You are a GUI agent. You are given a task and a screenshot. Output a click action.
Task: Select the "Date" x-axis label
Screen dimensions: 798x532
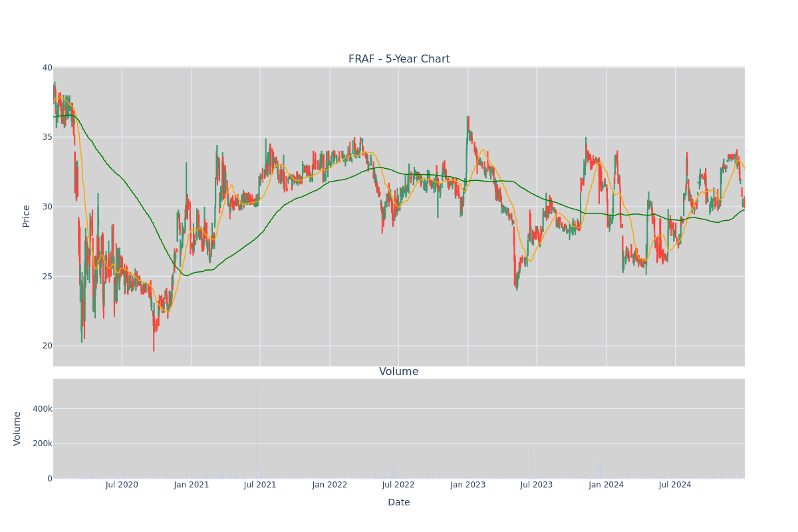pos(399,503)
